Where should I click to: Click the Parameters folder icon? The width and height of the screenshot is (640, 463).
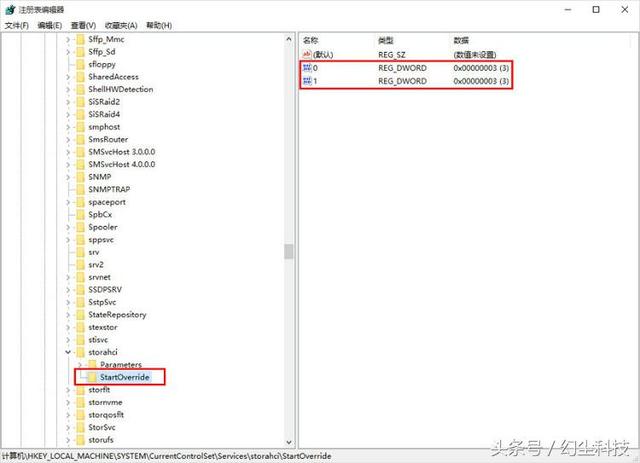click(x=92, y=364)
